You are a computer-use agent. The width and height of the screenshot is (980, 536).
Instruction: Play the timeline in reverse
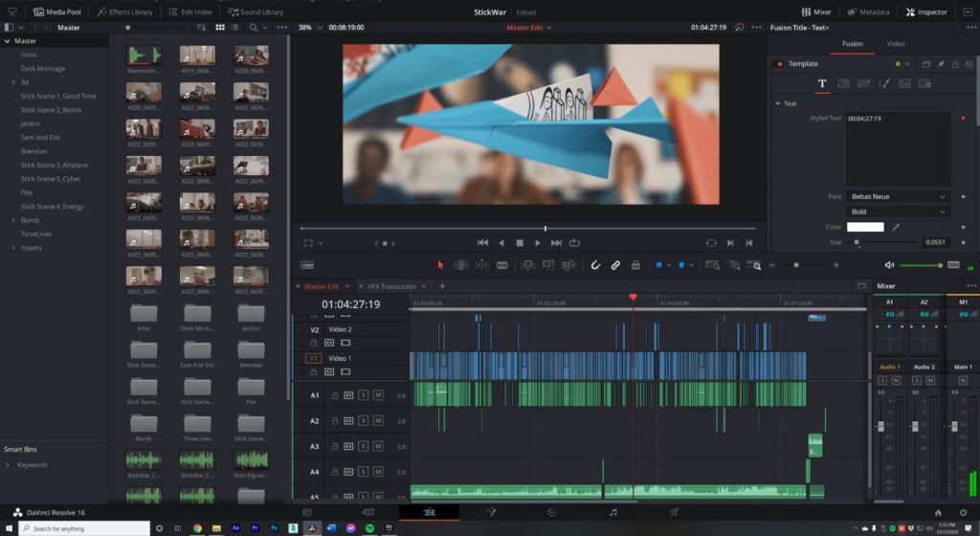pos(501,243)
